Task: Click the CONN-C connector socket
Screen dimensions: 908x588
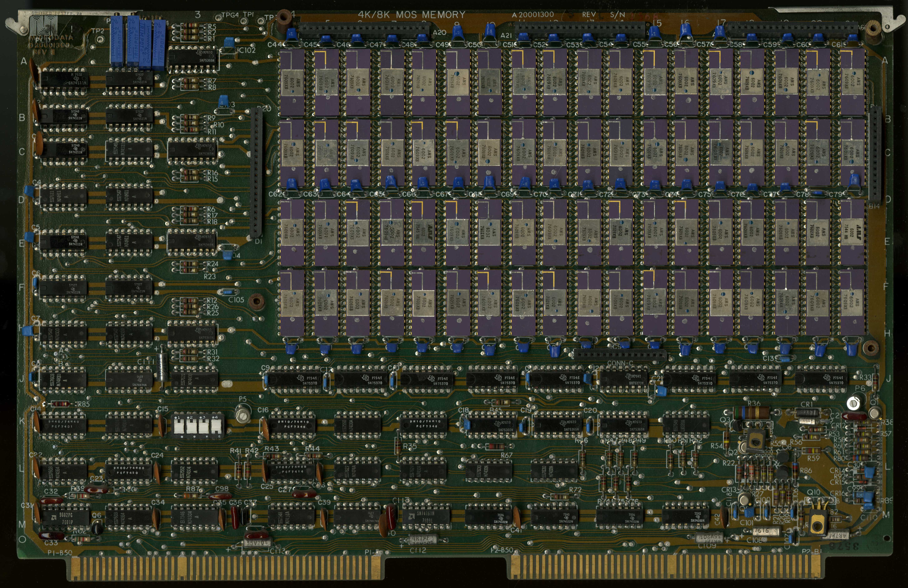Action: [620, 355]
